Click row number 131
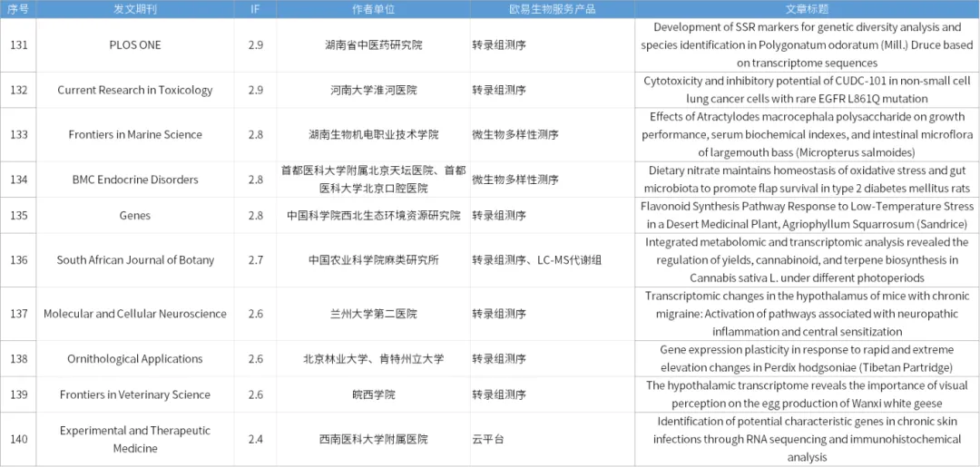 pos(18,45)
